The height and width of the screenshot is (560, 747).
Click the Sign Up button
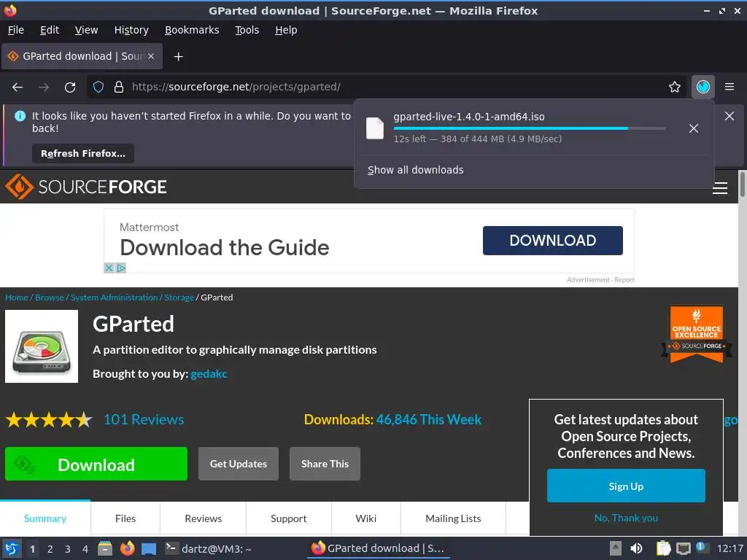click(x=626, y=486)
